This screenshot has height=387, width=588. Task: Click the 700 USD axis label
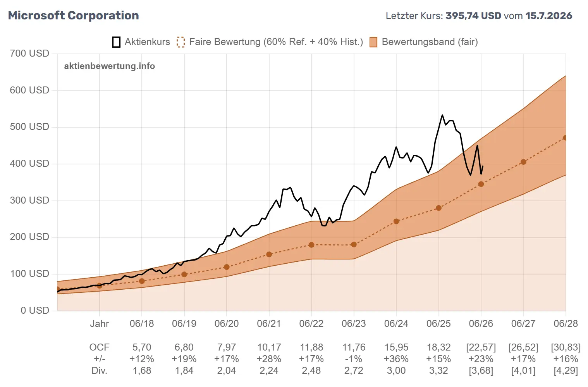pos(29,54)
